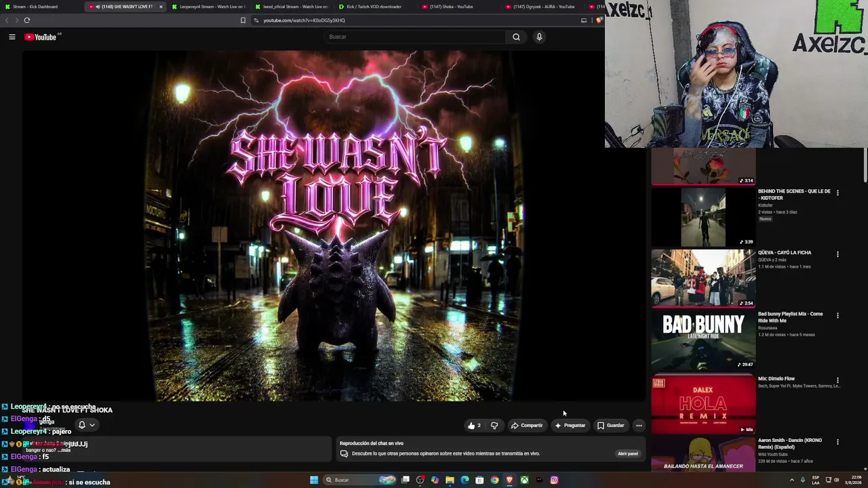Start voice search with the microphone icon
Viewport: 868px width, 488px height.
(539, 37)
